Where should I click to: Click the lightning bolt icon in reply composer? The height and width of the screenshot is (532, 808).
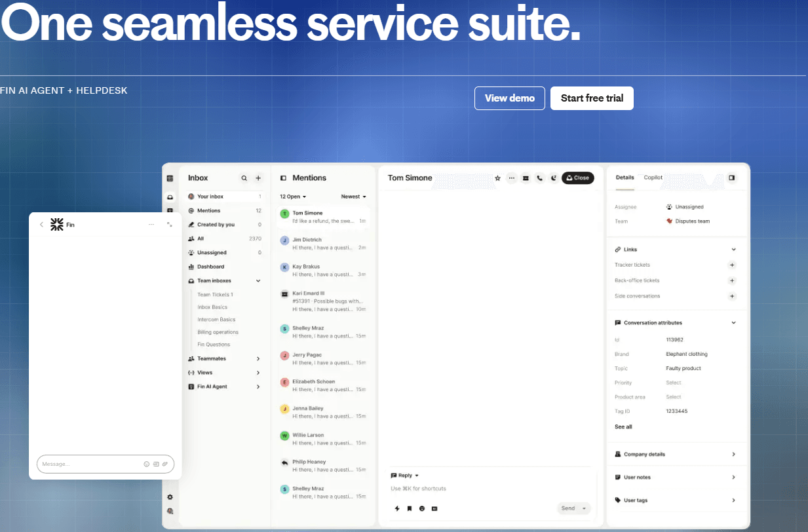(x=397, y=508)
